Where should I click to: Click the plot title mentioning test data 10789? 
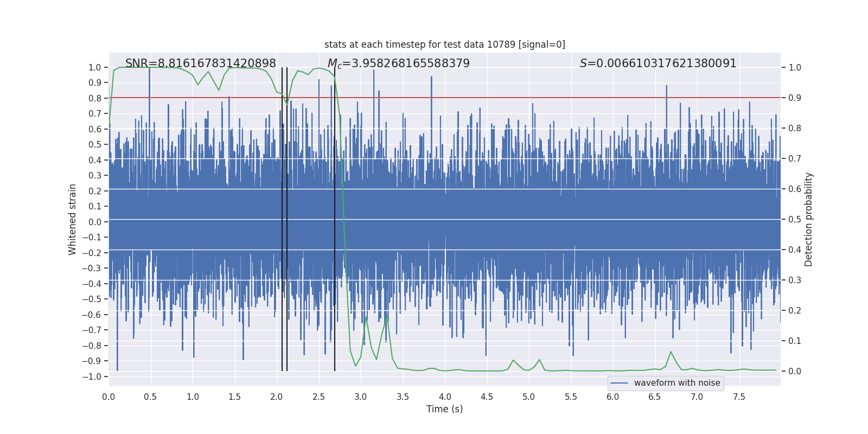[x=445, y=44]
